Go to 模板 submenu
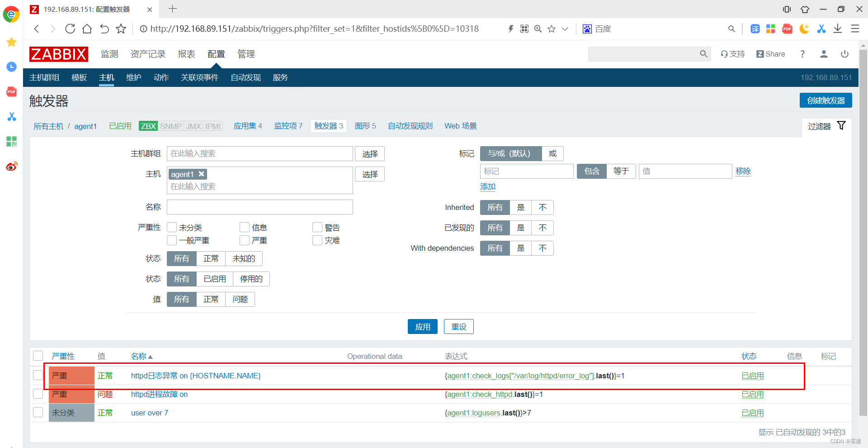 [x=79, y=77]
